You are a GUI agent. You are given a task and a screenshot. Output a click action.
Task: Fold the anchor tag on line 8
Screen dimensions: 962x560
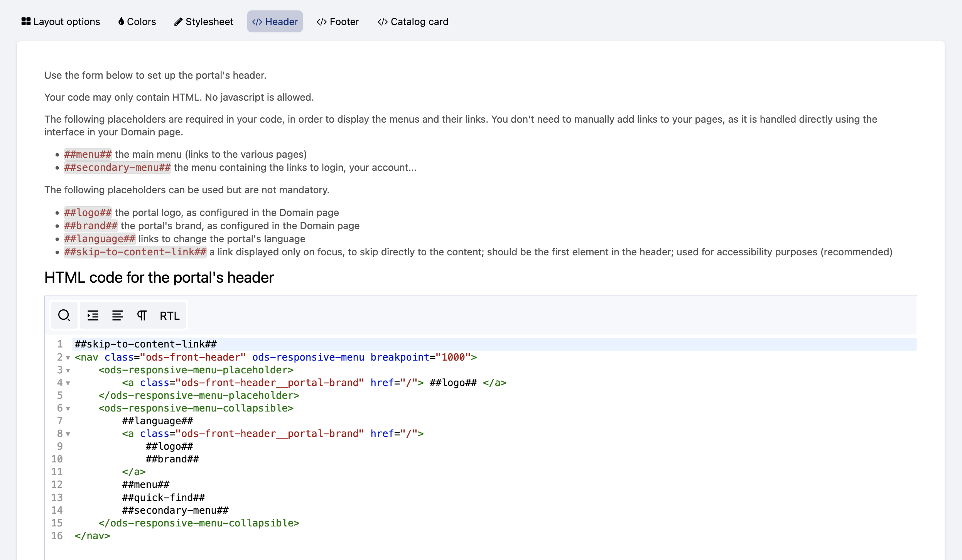(68, 434)
